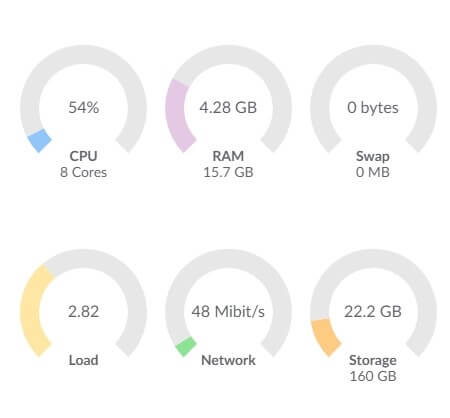
Task: Click the 22.2 GB Storage value
Action: [373, 312]
